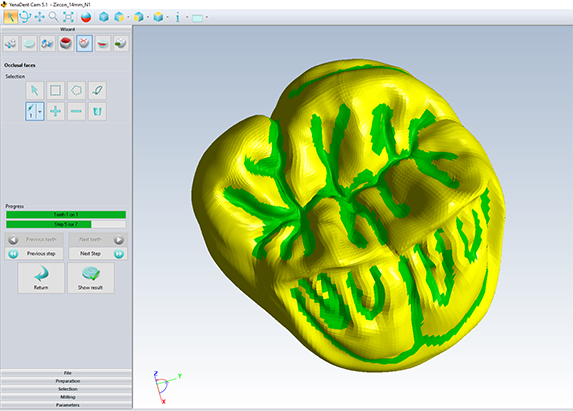The width and height of the screenshot is (573, 411).
Task: Open dropdown next to the info icon
Action: (x=187, y=17)
